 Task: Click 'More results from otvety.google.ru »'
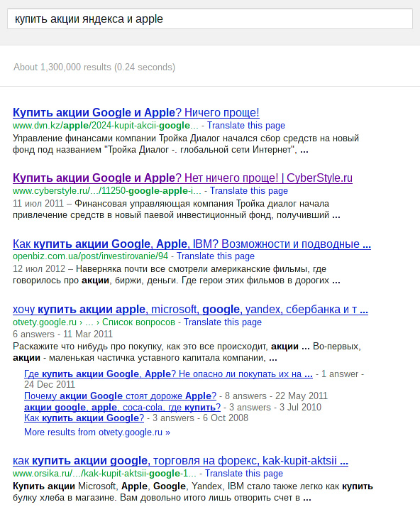point(97,432)
